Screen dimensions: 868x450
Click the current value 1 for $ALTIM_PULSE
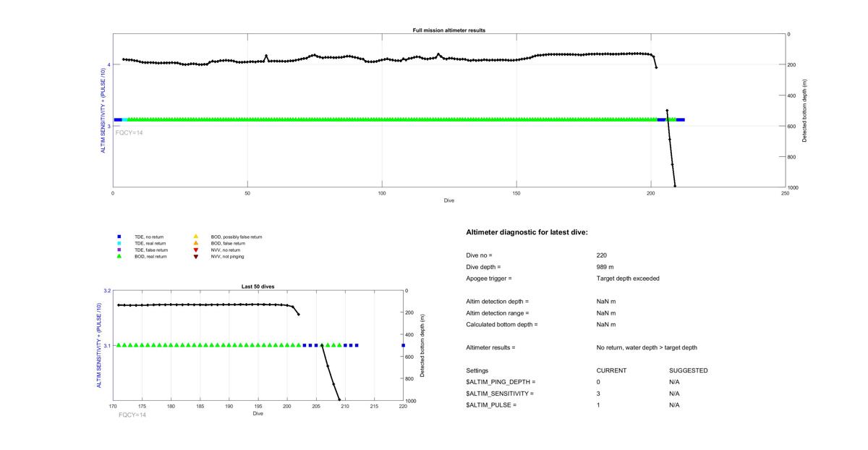[x=599, y=405]
